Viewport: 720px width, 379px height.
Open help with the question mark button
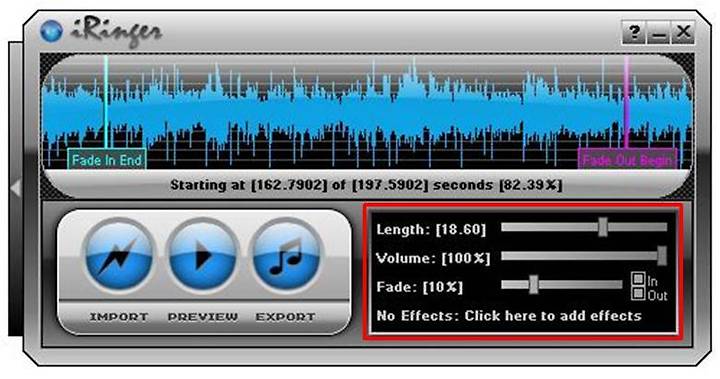pyautogui.click(x=634, y=33)
